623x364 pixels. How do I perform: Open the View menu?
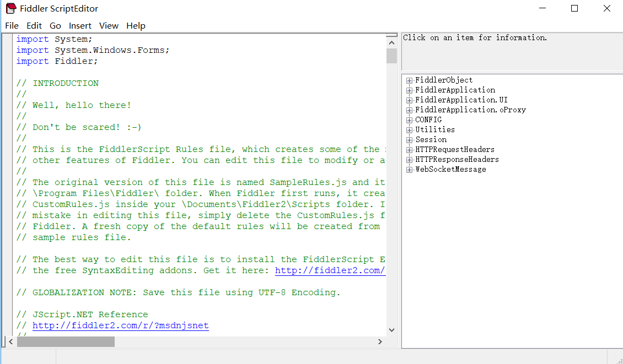pyautogui.click(x=109, y=25)
